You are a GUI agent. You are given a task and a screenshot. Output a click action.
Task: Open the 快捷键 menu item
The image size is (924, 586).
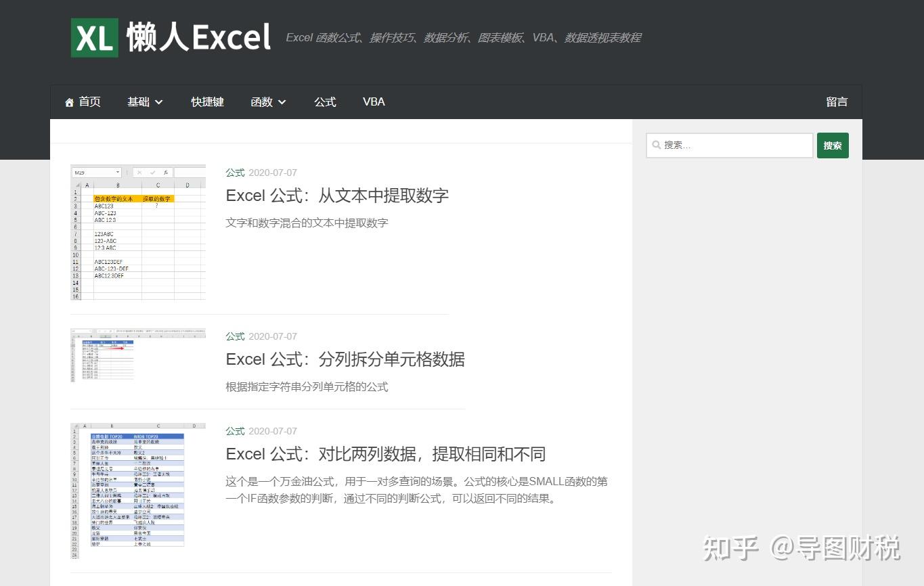pyautogui.click(x=207, y=102)
